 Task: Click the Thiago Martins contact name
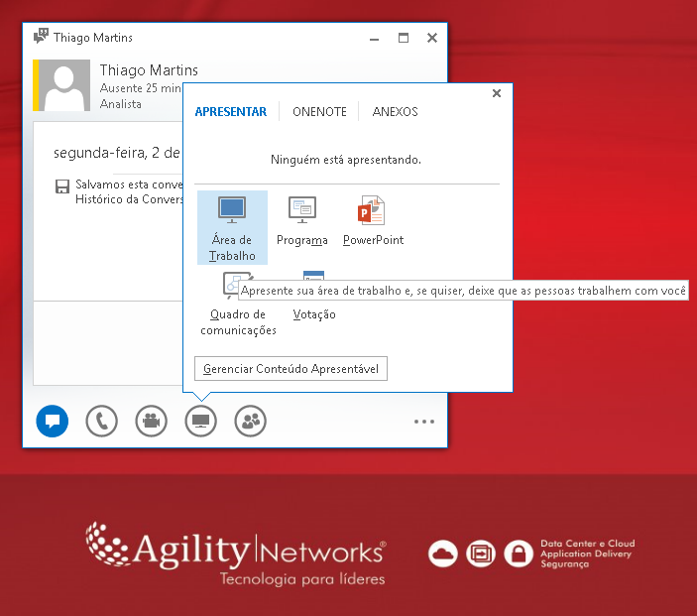tap(149, 70)
